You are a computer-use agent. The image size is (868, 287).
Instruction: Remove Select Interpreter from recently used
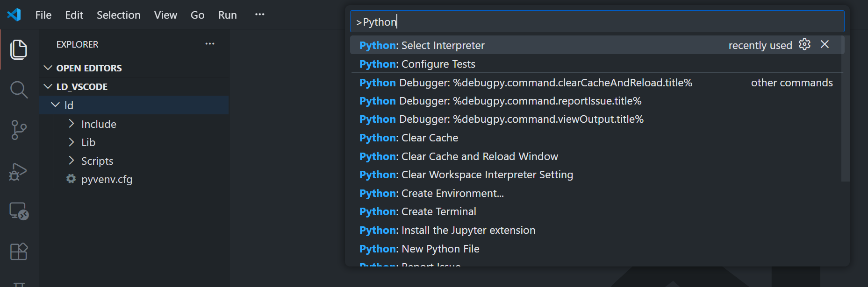(x=825, y=44)
